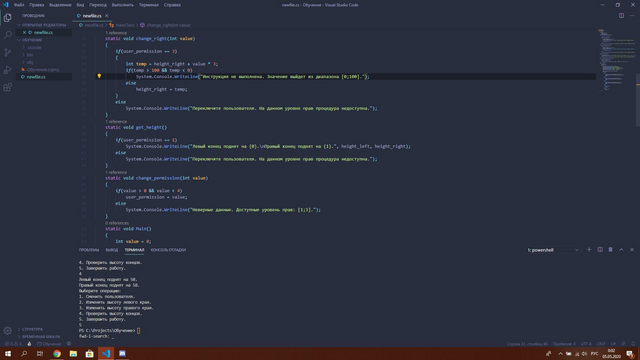The image size is (640, 360).
Task: Open the Переход menu
Action: pyautogui.click(x=98, y=5)
